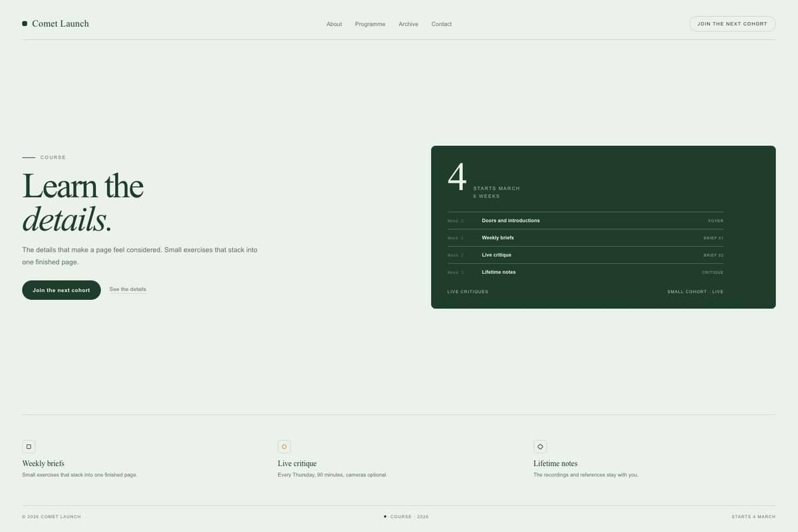Open the Archive nav link
The width and height of the screenshot is (798, 532).
[408, 24]
